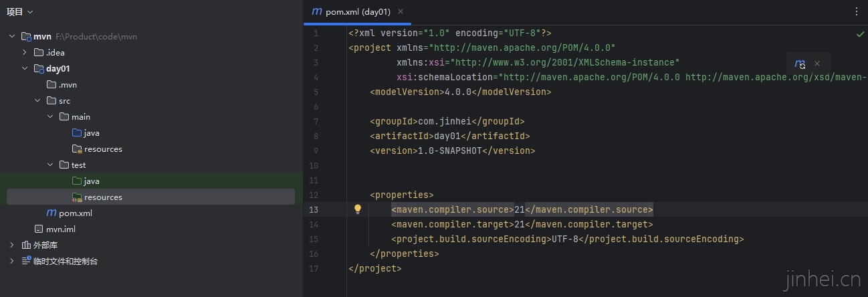Screen dimensions: 868x297
Task: Click the closing properties tag
Action: point(405,254)
